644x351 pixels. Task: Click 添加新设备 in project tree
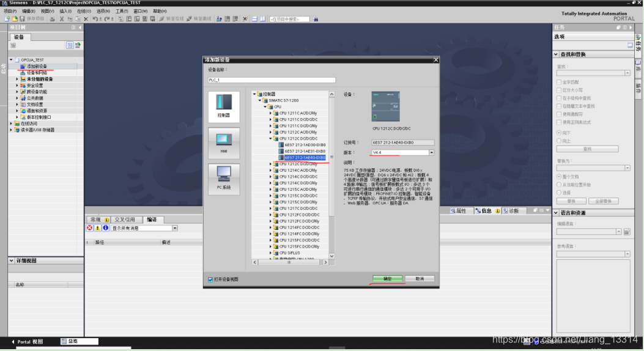point(37,66)
